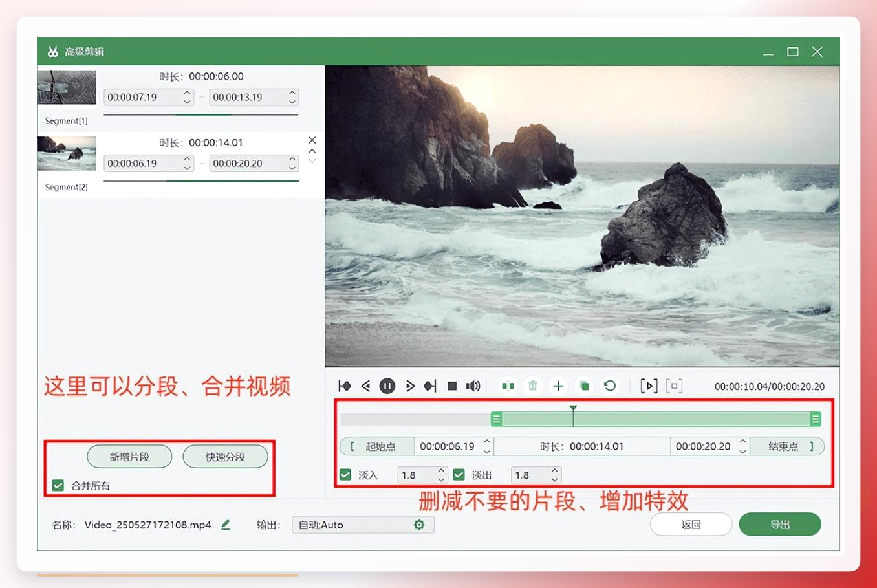Step back one frame

coord(366,386)
